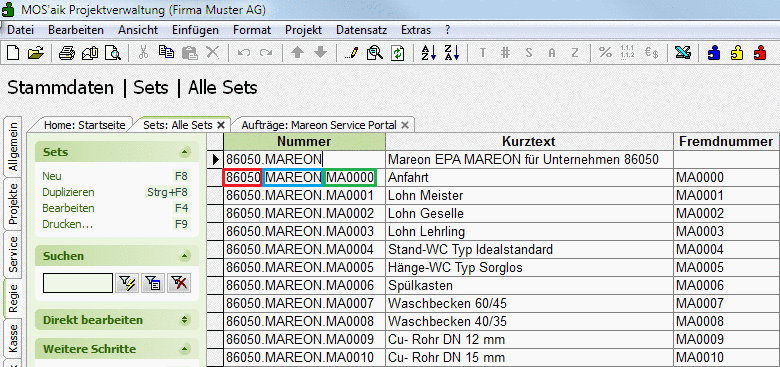Viewport: 780px width, 367px height.
Task: Click the green refresh toolbar icon
Action: click(x=397, y=53)
